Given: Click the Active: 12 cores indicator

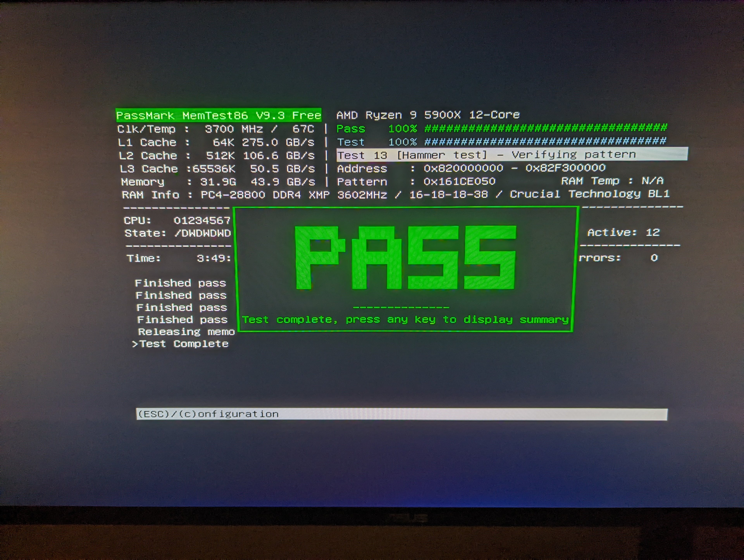Looking at the screenshot, I should click(623, 232).
